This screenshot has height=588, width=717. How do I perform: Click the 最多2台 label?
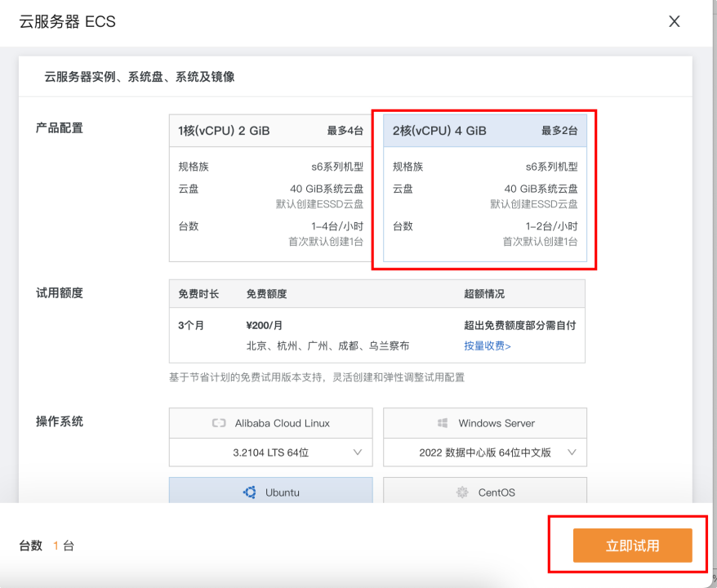[559, 131]
